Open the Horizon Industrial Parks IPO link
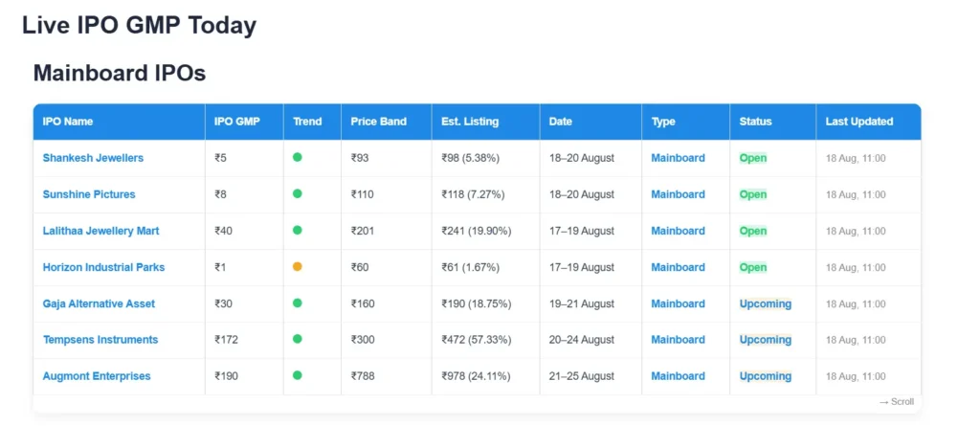This screenshot has width=980, height=426. [x=103, y=267]
